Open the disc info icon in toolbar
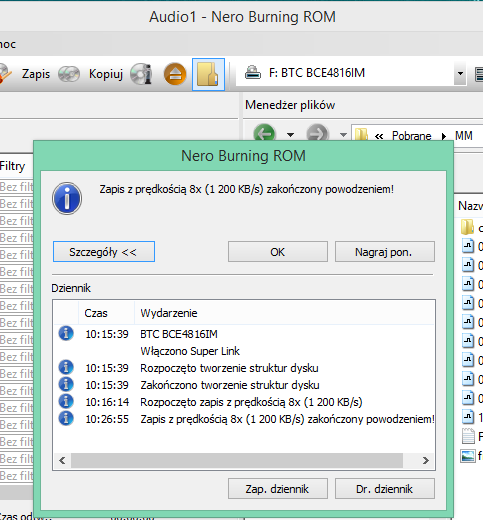Viewport: 483px width, 520px height. pyautogui.click(x=141, y=74)
